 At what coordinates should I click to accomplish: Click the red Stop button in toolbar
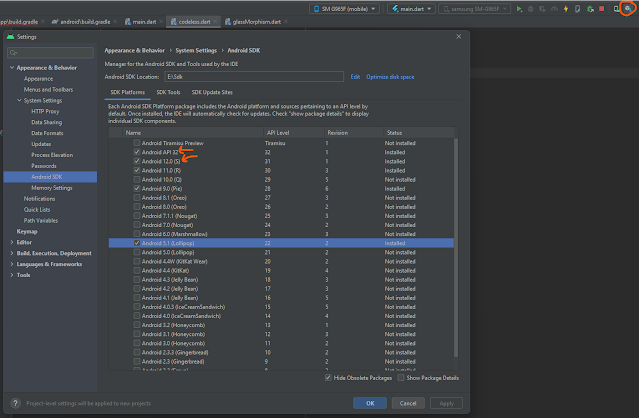pyautogui.click(x=600, y=8)
